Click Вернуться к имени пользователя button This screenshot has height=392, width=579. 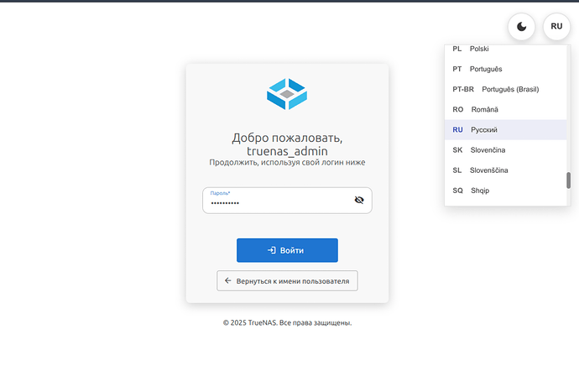287,280
